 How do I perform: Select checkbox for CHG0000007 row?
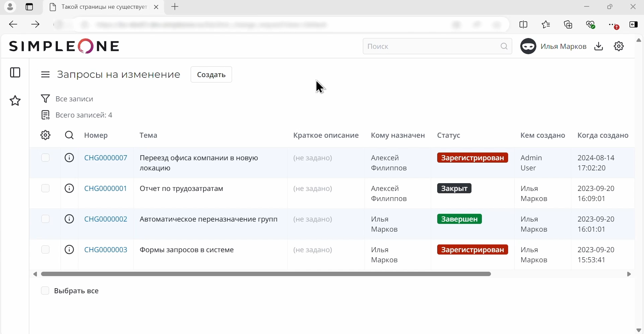(x=45, y=158)
